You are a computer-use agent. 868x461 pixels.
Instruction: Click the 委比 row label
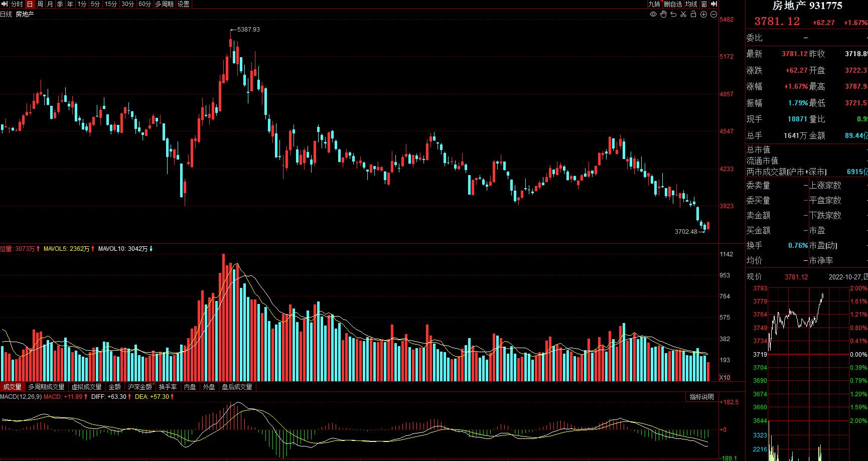754,38
